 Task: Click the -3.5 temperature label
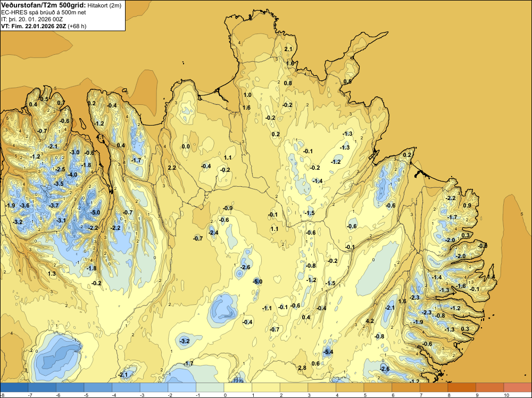coord(59,184)
